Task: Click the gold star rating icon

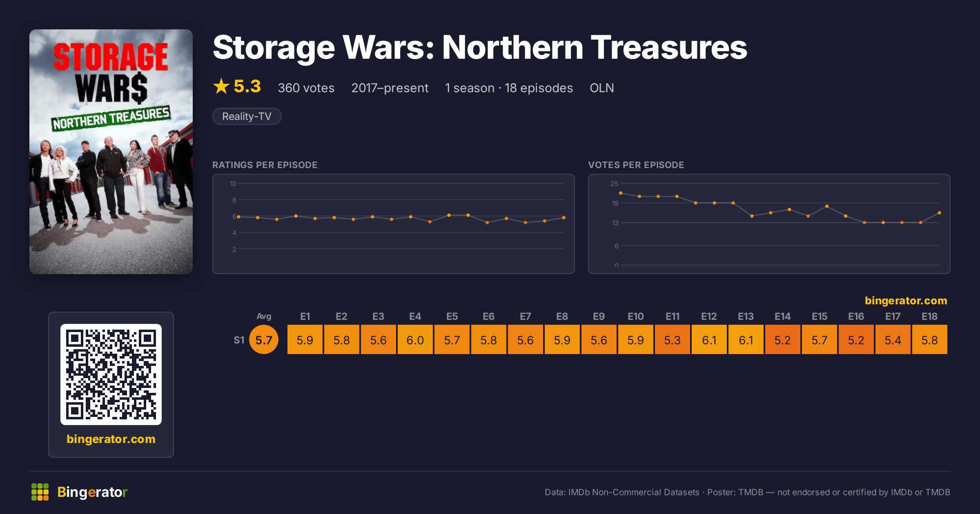Action: pos(221,86)
